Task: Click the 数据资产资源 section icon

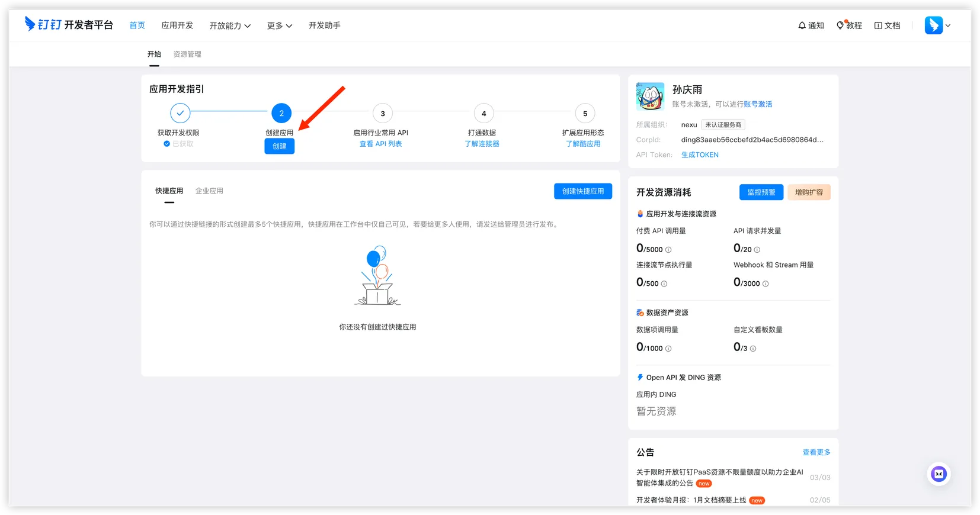Action: click(640, 313)
